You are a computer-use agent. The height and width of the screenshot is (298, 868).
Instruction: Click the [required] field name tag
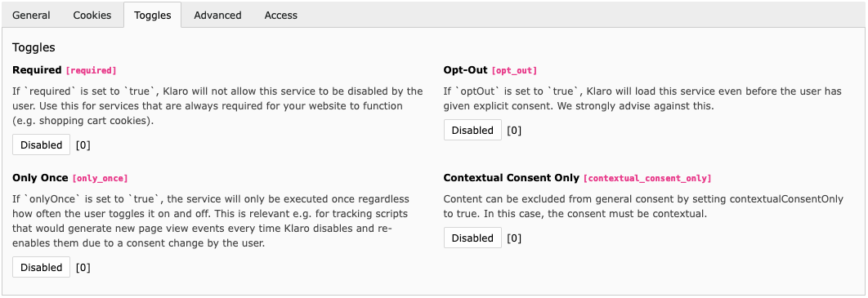pyautogui.click(x=92, y=71)
